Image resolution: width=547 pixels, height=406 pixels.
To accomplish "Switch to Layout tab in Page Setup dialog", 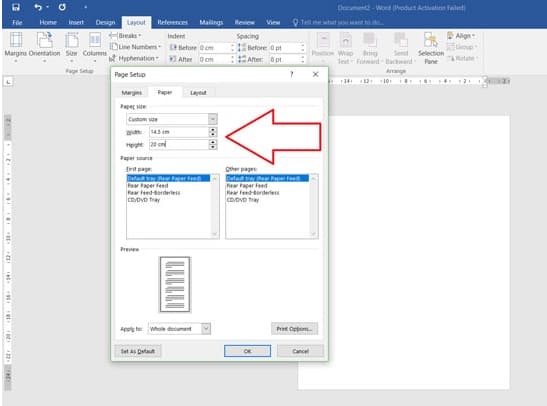I will point(198,92).
